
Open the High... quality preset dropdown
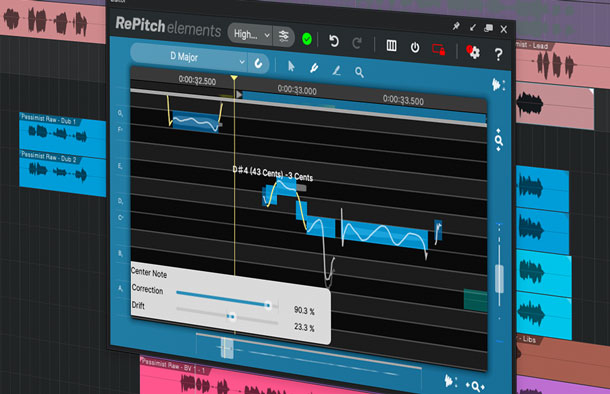[250, 35]
